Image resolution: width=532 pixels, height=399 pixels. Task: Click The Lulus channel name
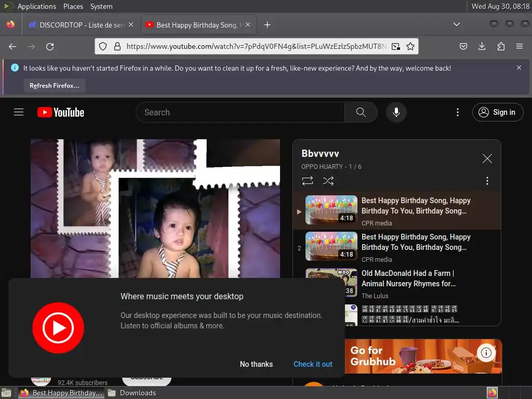375,296
